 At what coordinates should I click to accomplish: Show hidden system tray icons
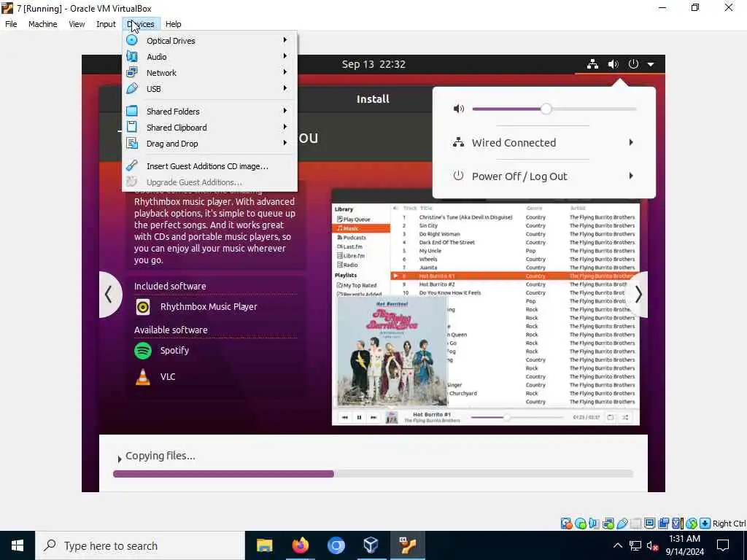tap(617, 545)
